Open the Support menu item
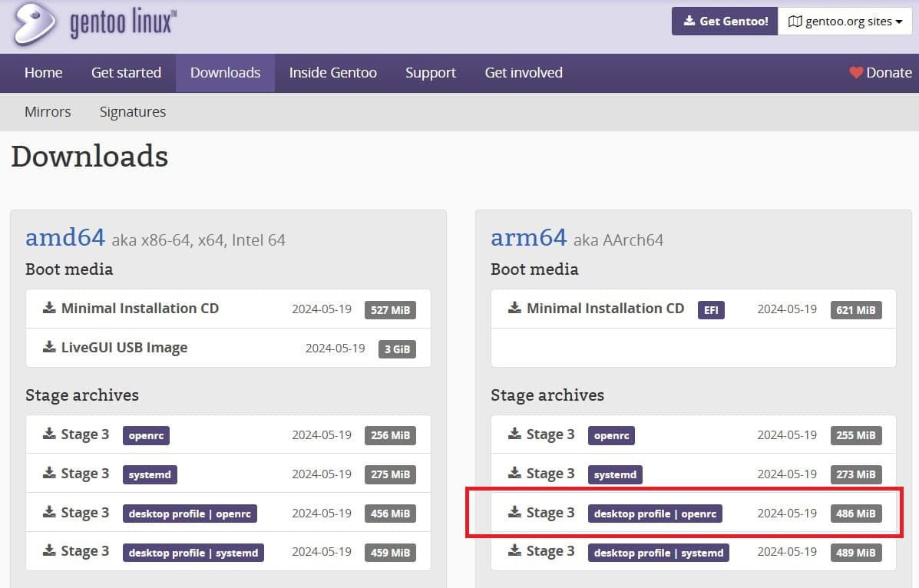This screenshot has height=588, width=919. point(430,72)
